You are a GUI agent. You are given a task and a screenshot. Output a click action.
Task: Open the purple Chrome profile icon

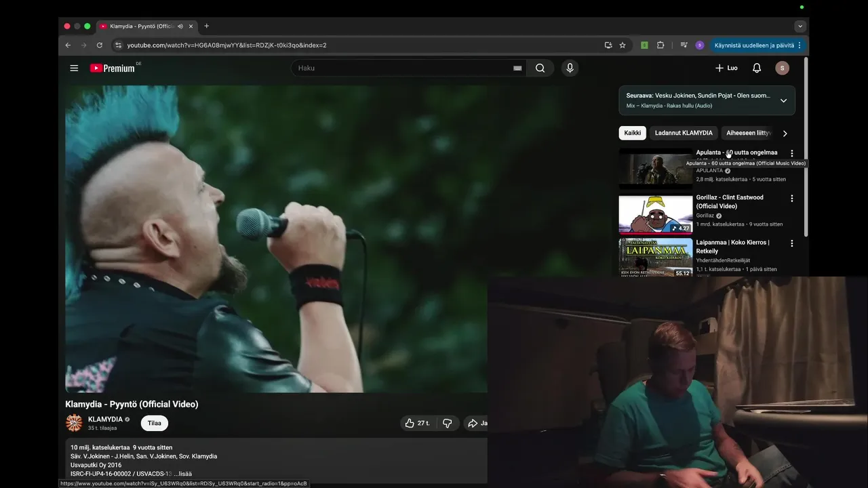pyautogui.click(x=700, y=45)
